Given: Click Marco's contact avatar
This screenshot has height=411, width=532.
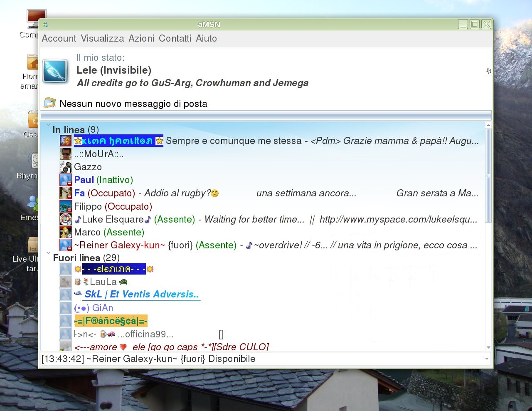Looking at the screenshot, I should coord(66,232).
